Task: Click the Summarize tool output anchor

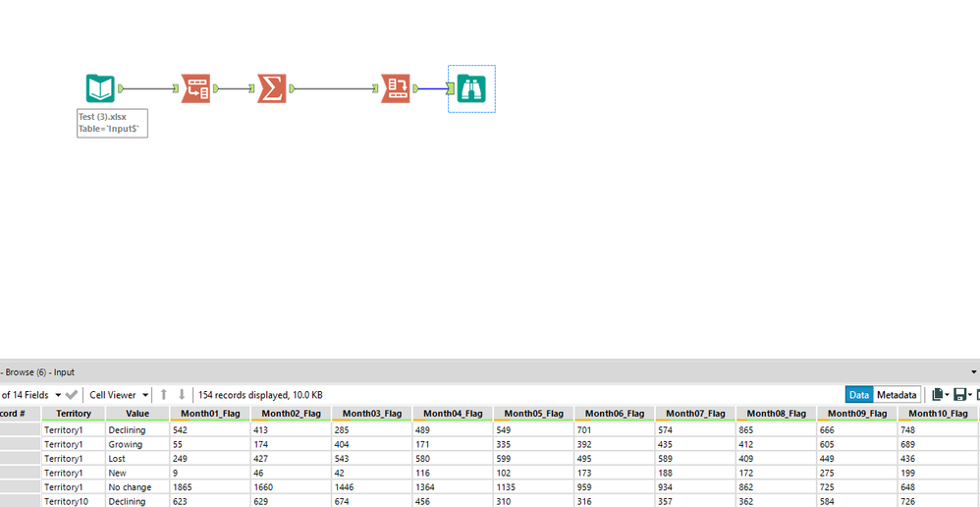Action: tap(292, 88)
